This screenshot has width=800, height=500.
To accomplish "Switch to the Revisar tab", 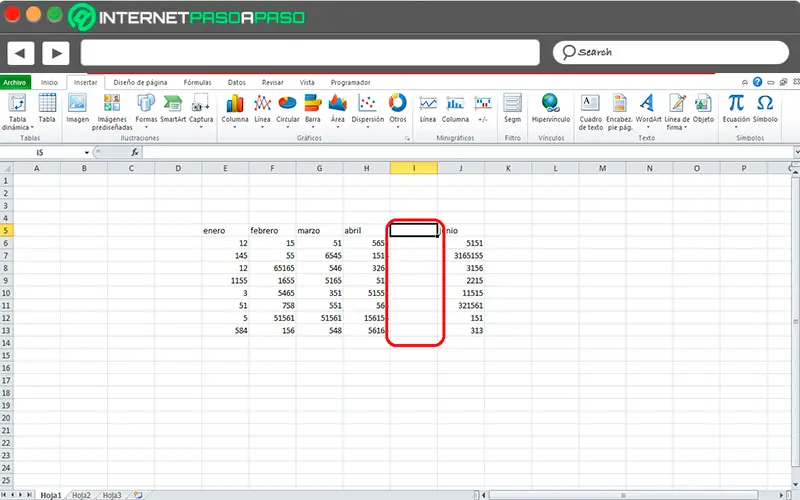I will tap(272, 82).
